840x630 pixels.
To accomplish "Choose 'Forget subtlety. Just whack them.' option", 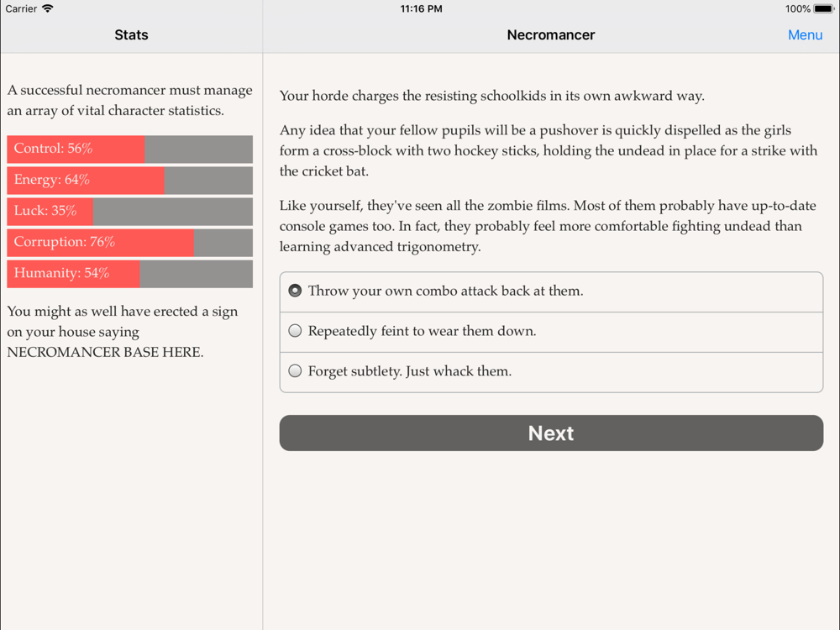I will tap(551, 372).
